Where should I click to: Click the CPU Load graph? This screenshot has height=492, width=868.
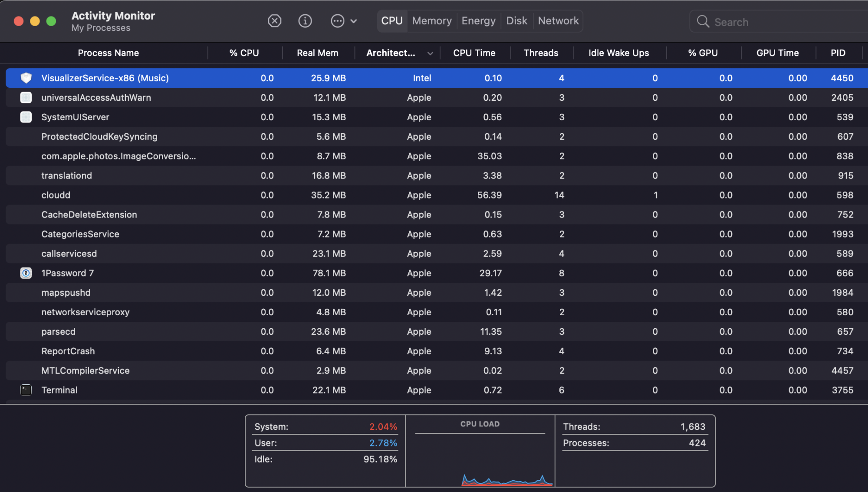coord(480,460)
